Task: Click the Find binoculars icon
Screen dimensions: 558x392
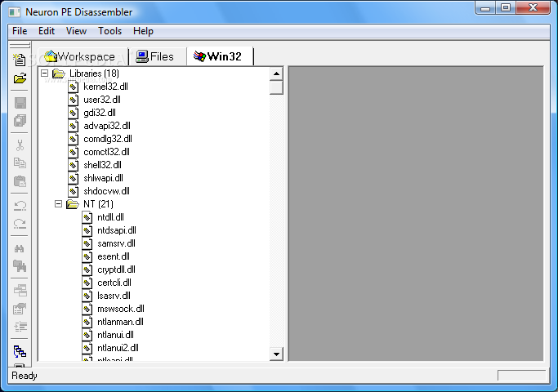Action: pyautogui.click(x=20, y=248)
